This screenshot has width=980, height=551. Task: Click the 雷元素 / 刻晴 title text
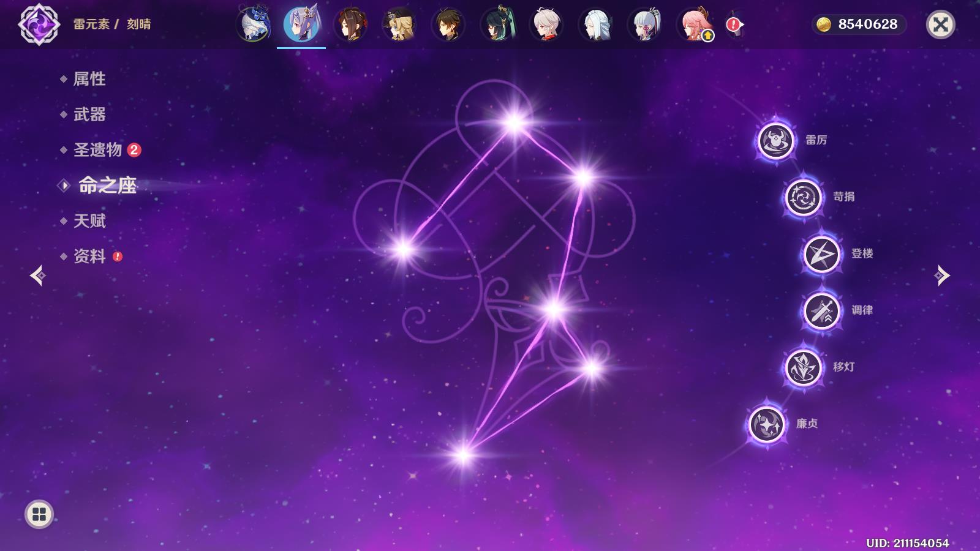coord(112,24)
